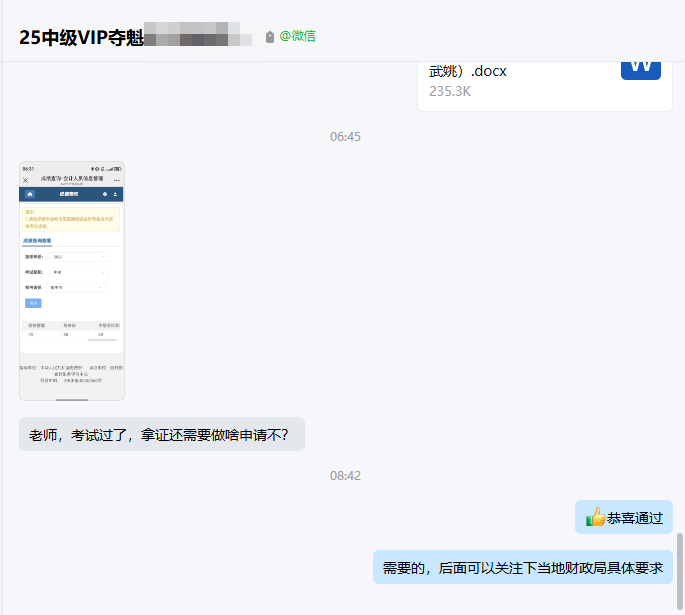
Task: Click the three-dots icon in phone screenshot header
Action: pos(116,180)
